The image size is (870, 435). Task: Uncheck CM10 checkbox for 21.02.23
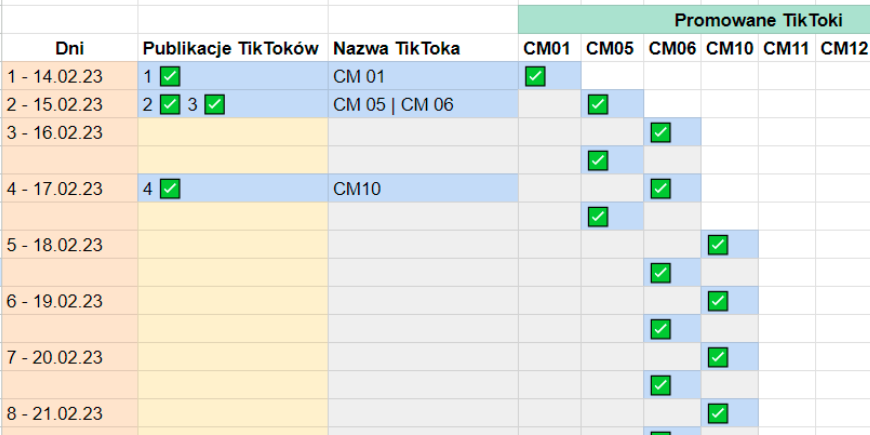click(x=717, y=412)
